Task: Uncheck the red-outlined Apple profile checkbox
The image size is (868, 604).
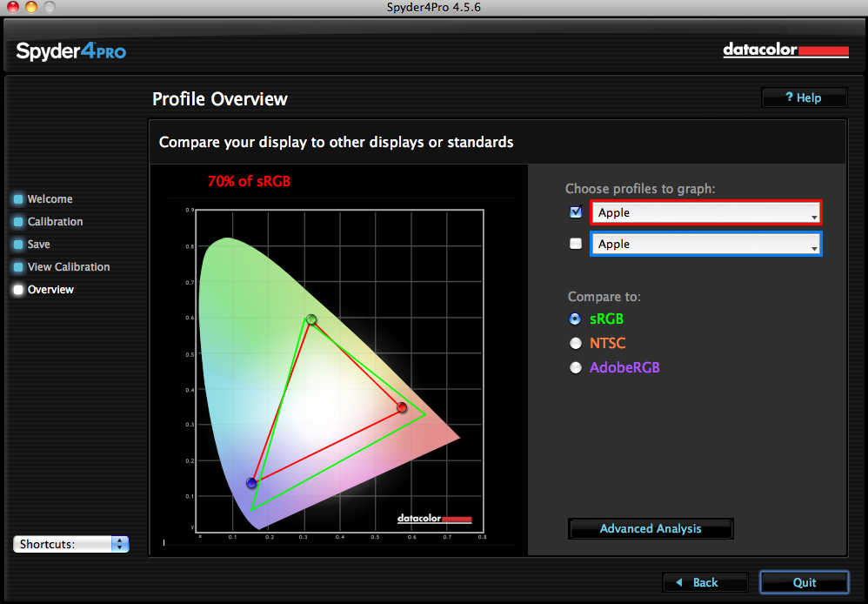Action: point(576,212)
